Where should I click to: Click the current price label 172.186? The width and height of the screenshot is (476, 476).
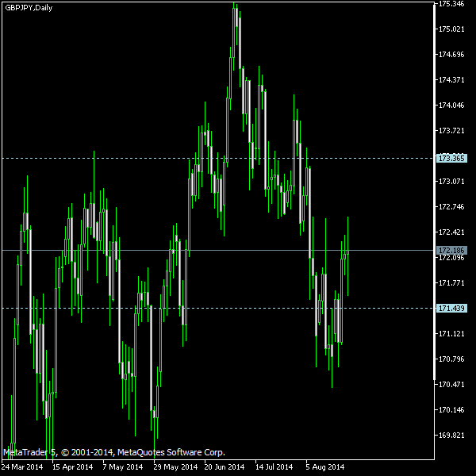451,251
